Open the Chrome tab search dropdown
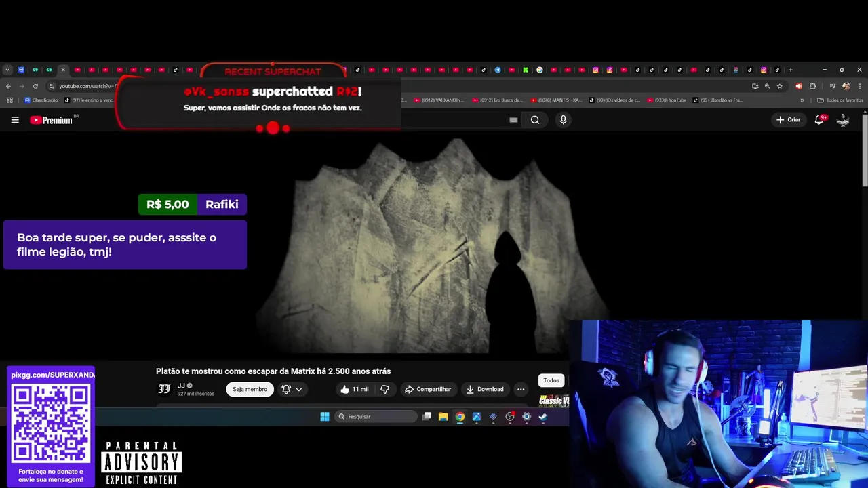The width and height of the screenshot is (868, 488). [x=7, y=70]
